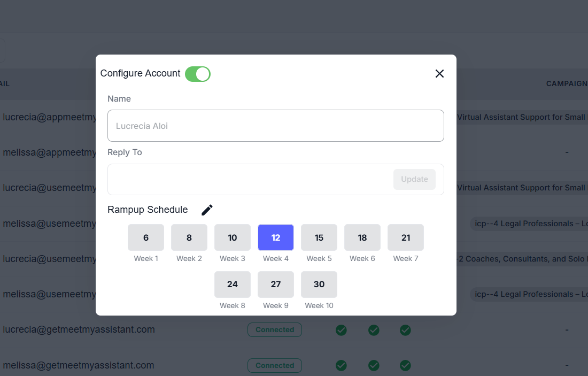Select Week 2 rampup value 8
Image resolution: width=588 pixels, height=376 pixels.
click(189, 237)
